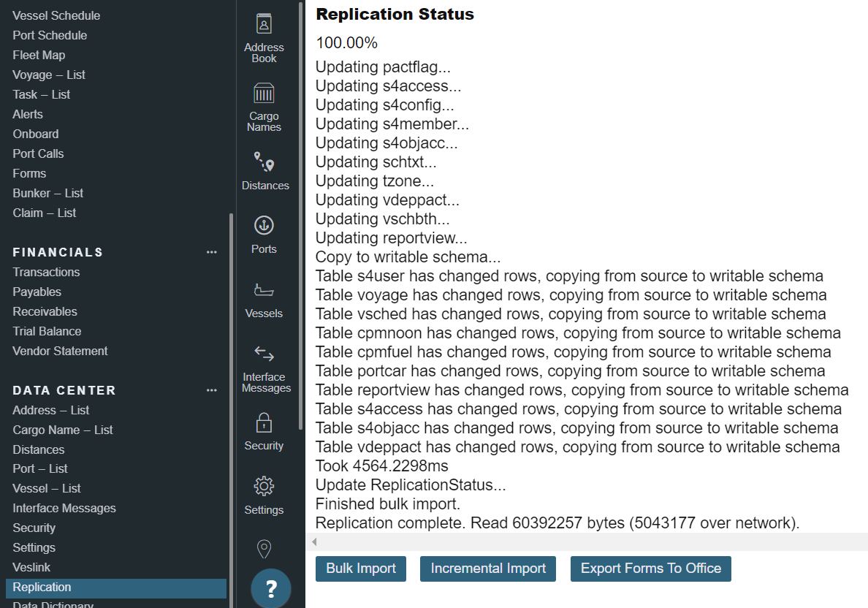Viewport: 868px width, 608px height.
Task: Expand the Data Center section options menu
Action: point(212,390)
